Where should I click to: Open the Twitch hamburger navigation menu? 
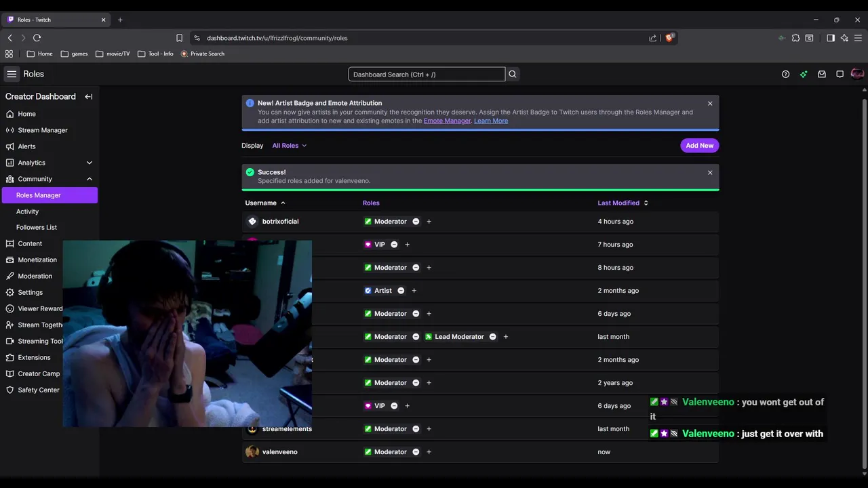(x=12, y=74)
